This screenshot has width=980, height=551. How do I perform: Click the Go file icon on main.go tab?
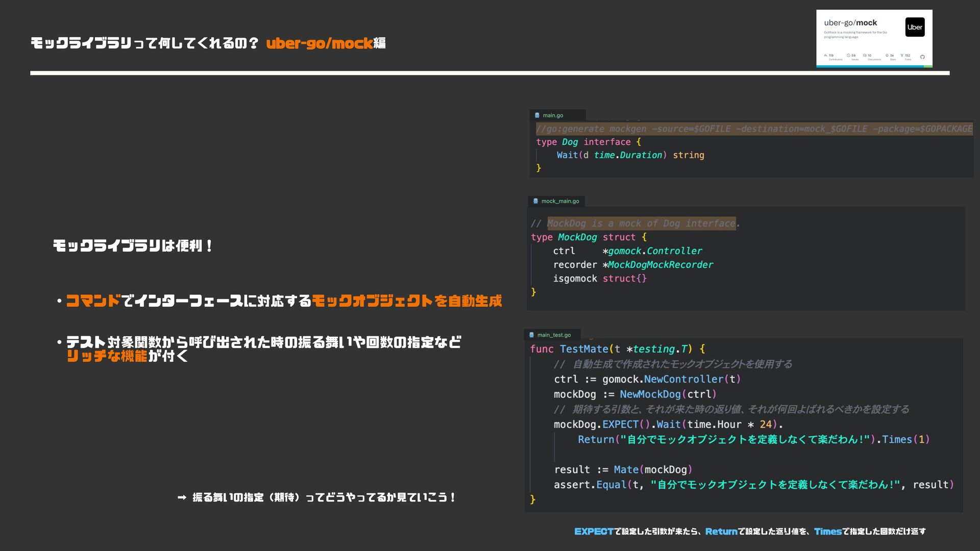click(537, 115)
